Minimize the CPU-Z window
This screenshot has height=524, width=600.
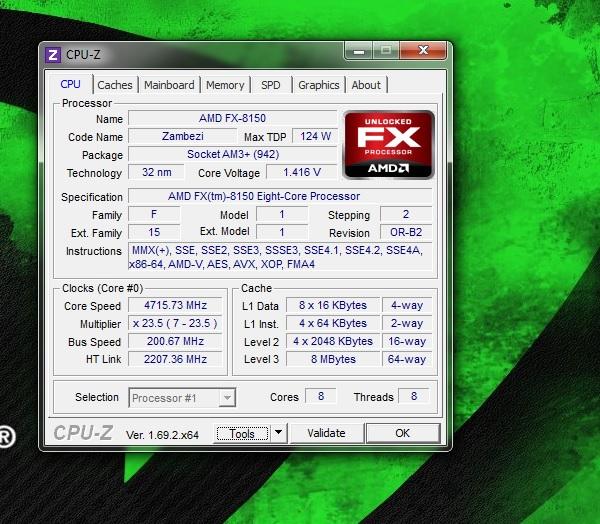click(x=359, y=51)
